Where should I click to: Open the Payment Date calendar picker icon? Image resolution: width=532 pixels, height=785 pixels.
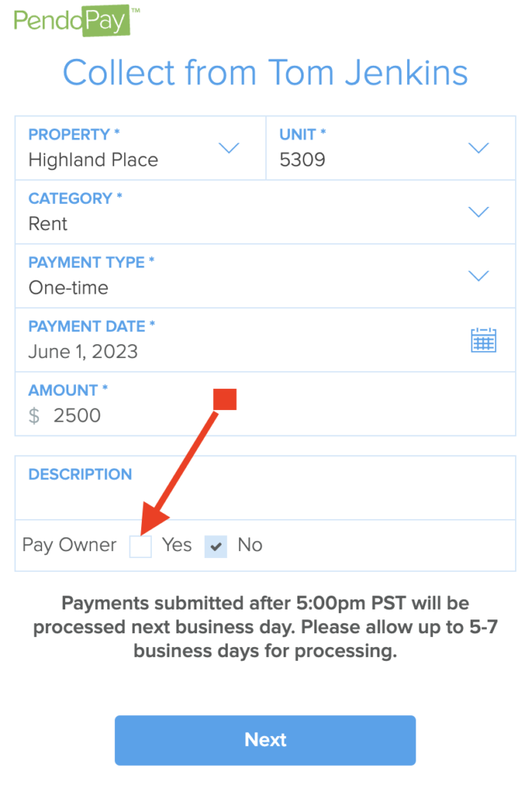point(483,340)
